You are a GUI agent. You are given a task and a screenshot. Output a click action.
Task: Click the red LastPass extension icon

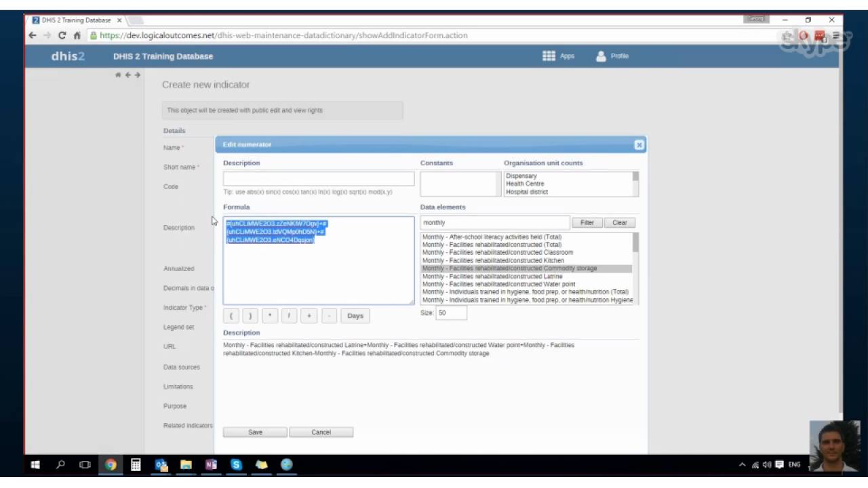(x=820, y=35)
